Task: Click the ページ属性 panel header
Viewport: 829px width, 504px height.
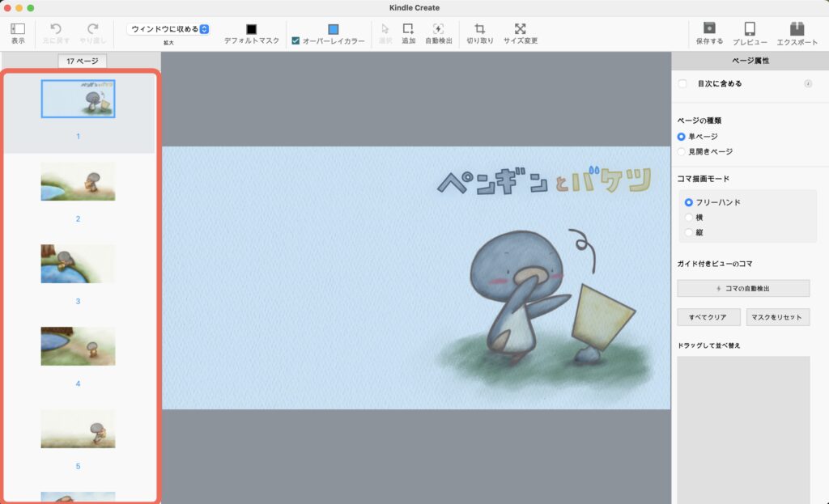Action: (750, 61)
